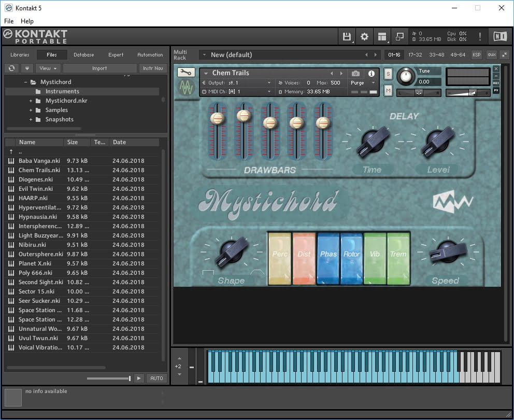Open the KSP script editor button
The image size is (514, 420).
click(476, 55)
